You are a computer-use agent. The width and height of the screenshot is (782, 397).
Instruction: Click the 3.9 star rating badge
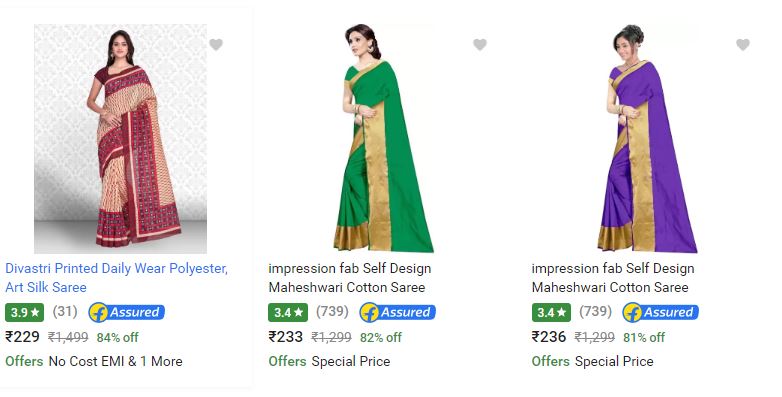click(x=24, y=313)
